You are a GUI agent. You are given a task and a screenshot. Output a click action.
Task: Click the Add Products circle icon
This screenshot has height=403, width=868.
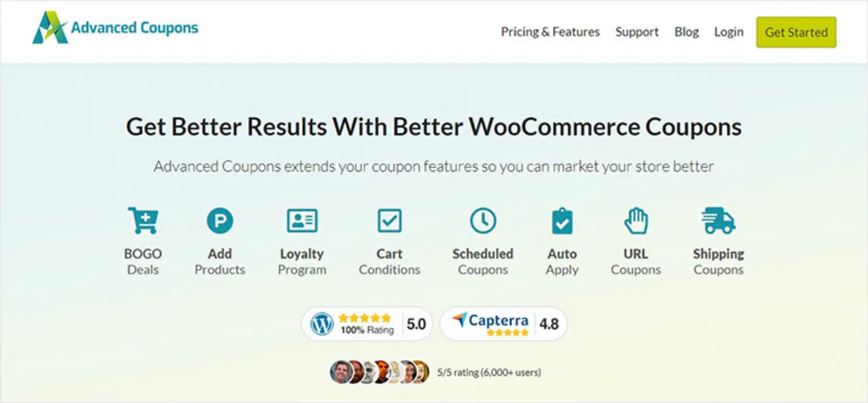[x=220, y=220]
